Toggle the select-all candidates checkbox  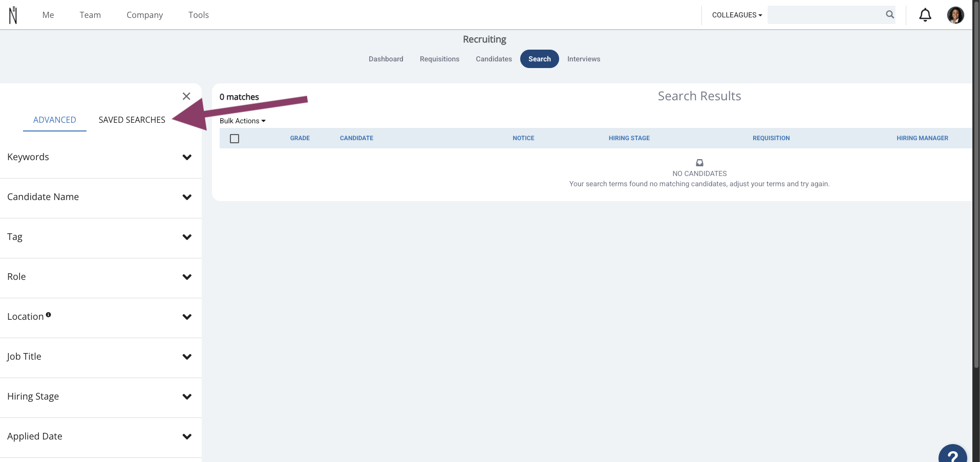[x=235, y=139]
